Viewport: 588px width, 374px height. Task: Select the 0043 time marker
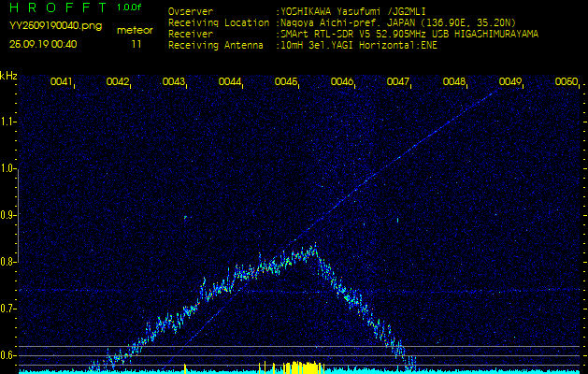point(174,82)
